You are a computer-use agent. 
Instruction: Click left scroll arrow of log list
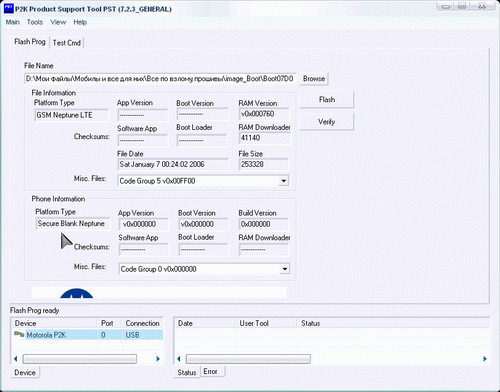[x=179, y=359]
